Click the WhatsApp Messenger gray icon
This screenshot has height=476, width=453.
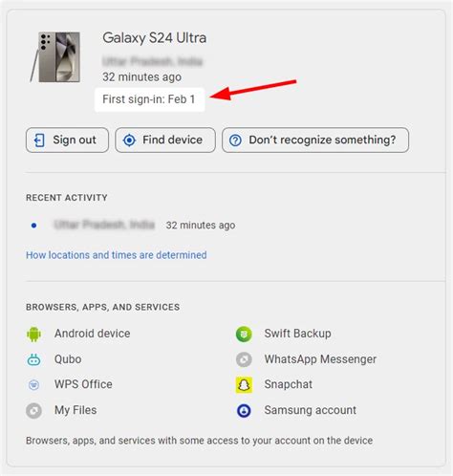244,359
